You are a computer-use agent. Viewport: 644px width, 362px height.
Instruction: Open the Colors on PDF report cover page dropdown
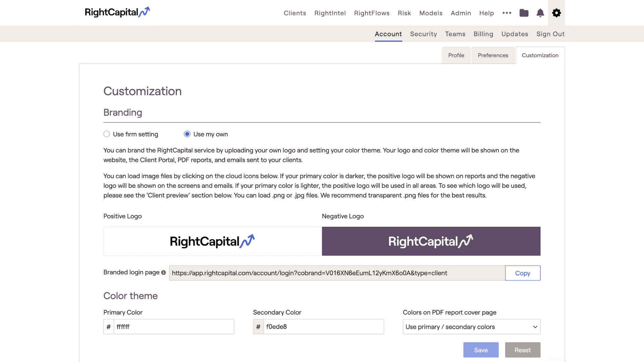point(471,326)
